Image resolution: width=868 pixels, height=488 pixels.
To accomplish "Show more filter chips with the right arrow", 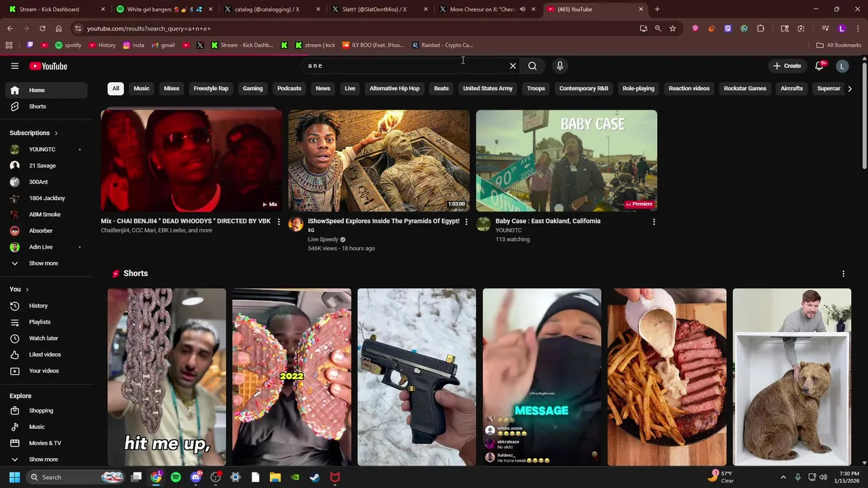I will [x=850, y=89].
